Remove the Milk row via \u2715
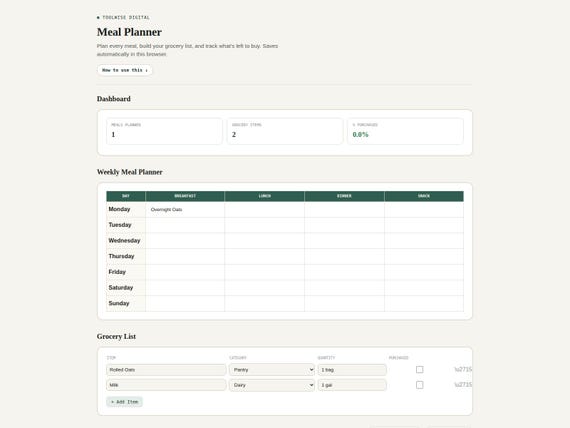This screenshot has width=570, height=428. point(463,385)
